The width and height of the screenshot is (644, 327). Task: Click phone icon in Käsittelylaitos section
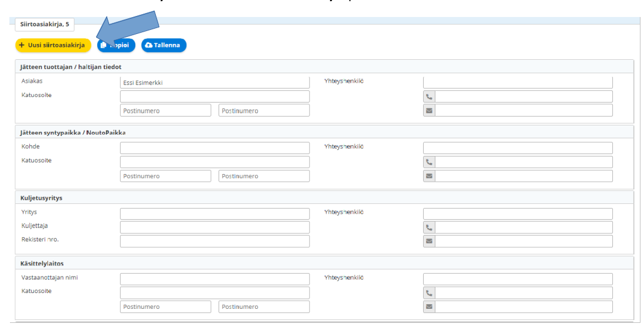coord(429,293)
